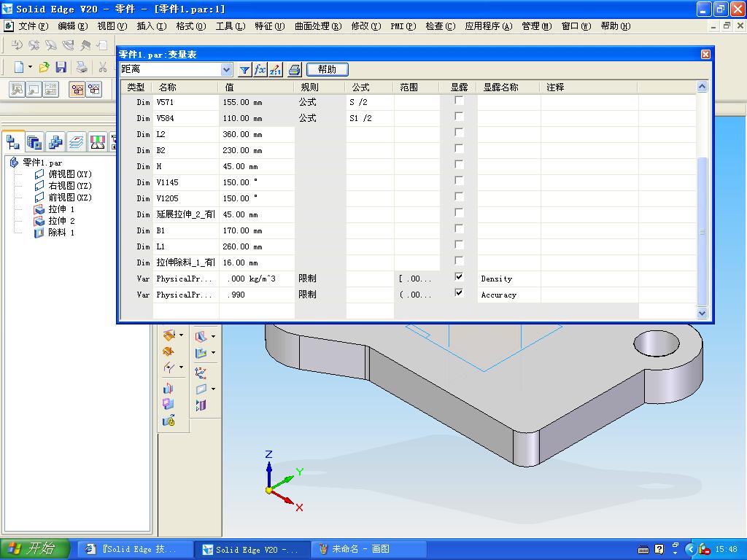This screenshot has width=747, height=560.
Task: Expand the keypoint curve tool dropdown arrow
Action: [181, 367]
